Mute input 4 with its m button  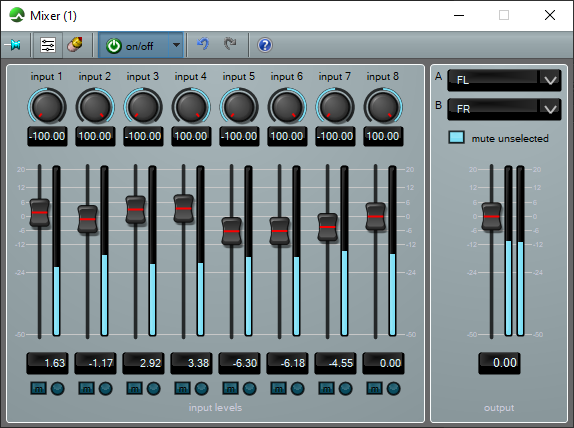click(182, 388)
